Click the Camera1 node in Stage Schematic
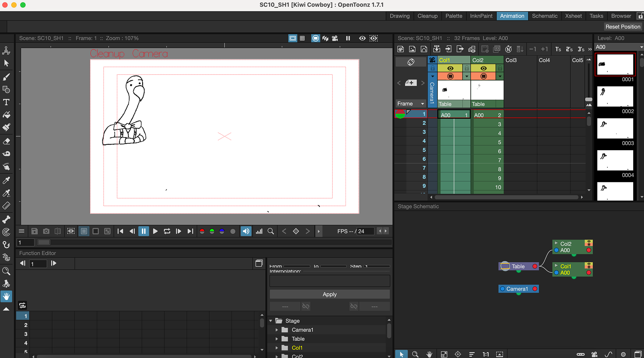This screenshot has height=358, width=644. point(519,289)
